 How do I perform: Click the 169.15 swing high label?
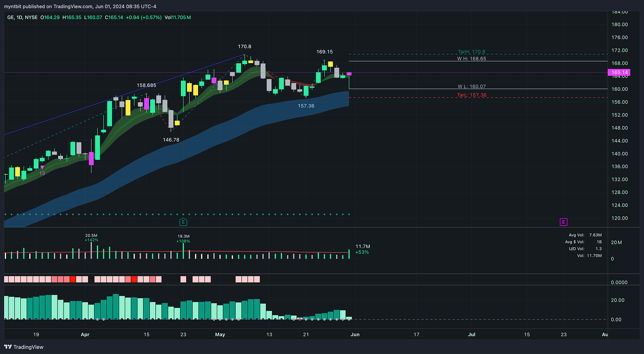(x=324, y=52)
